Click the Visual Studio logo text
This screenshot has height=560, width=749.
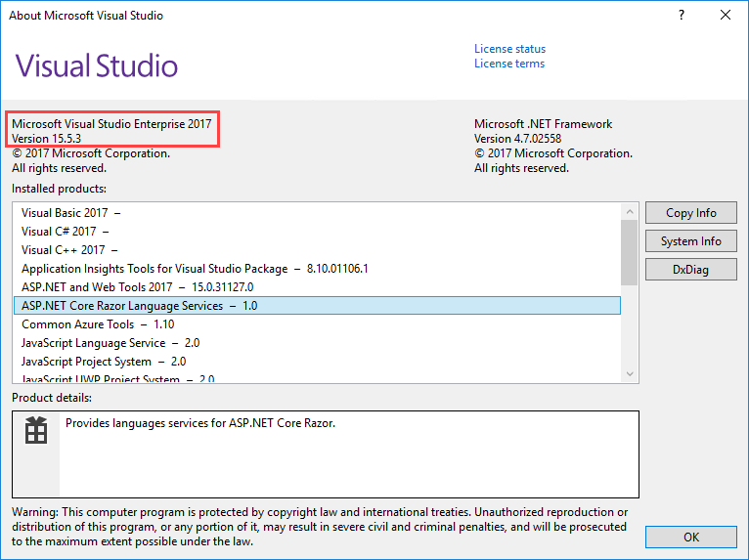[x=97, y=65]
